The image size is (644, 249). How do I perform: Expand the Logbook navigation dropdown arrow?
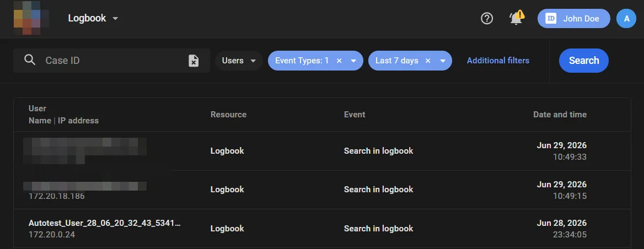pyautogui.click(x=115, y=19)
